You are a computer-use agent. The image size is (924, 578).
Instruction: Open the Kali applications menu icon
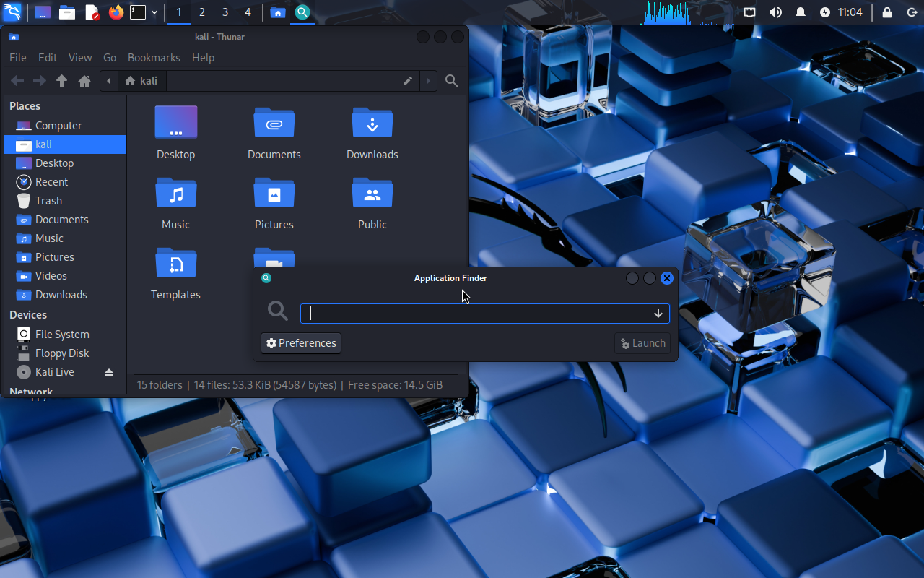pos(12,12)
